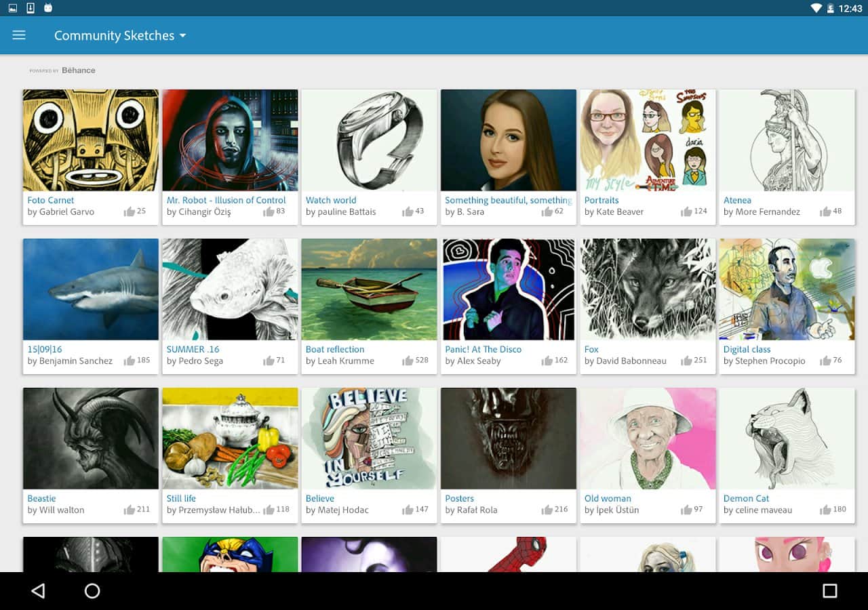The height and width of the screenshot is (610, 868).
Task: Open the recent apps overview
Action: point(829,591)
